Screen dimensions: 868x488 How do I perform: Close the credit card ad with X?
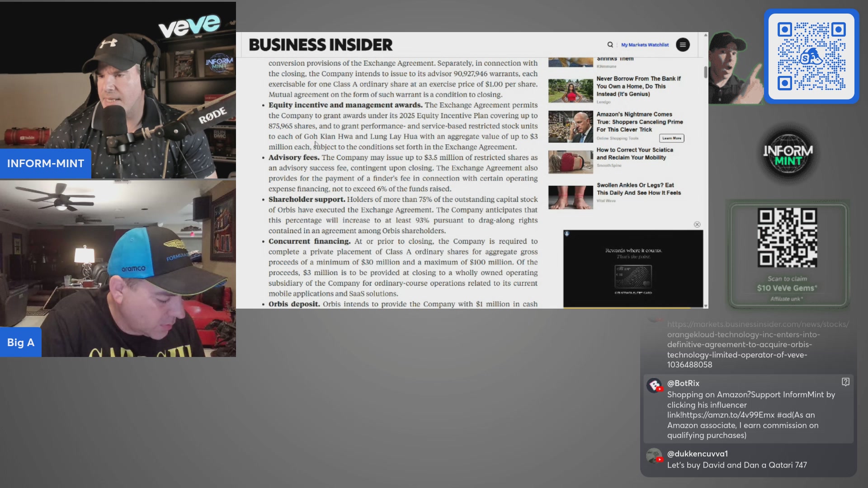tap(697, 225)
